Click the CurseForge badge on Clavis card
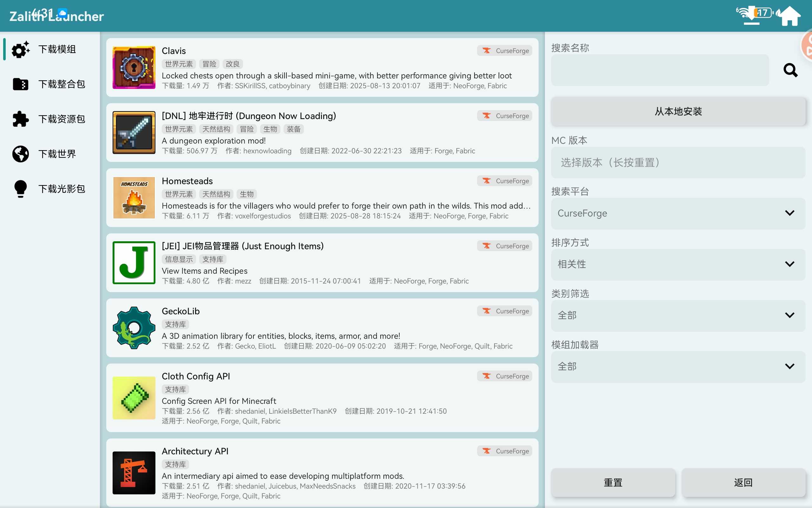The width and height of the screenshot is (812, 508). click(x=505, y=51)
